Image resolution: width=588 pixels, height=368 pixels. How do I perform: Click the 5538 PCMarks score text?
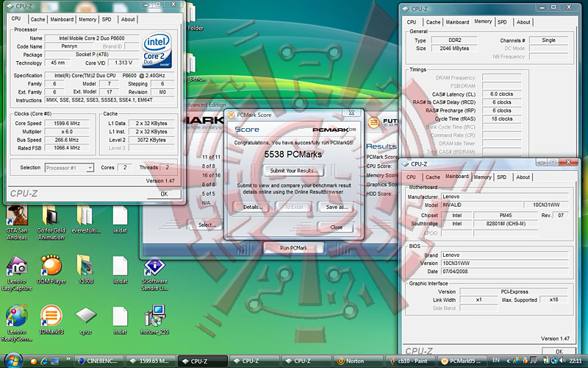pyautogui.click(x=293, y=155)
